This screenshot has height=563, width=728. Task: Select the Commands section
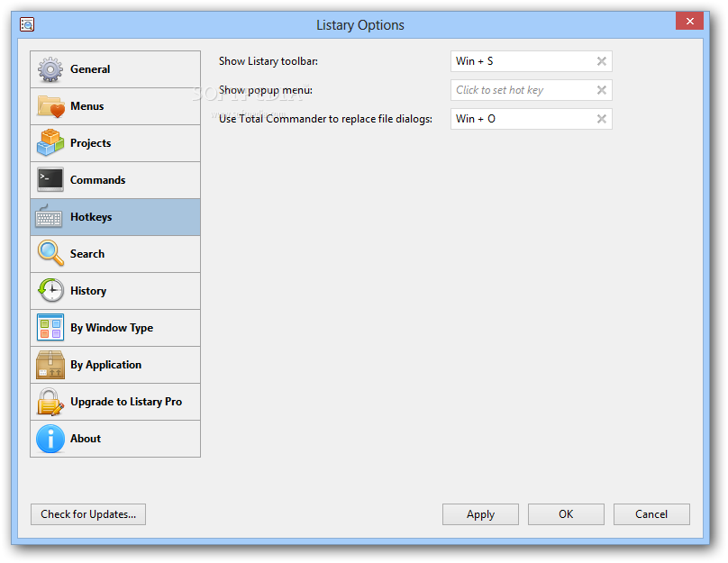pos(115,180)
